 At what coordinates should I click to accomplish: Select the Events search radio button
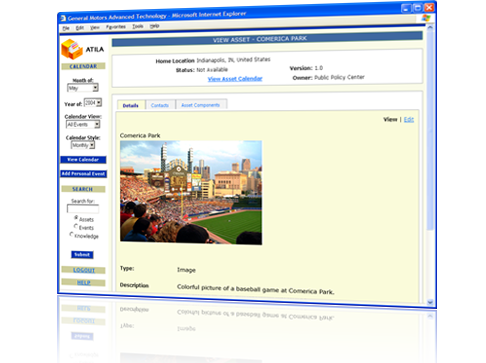tap(76, 226)
